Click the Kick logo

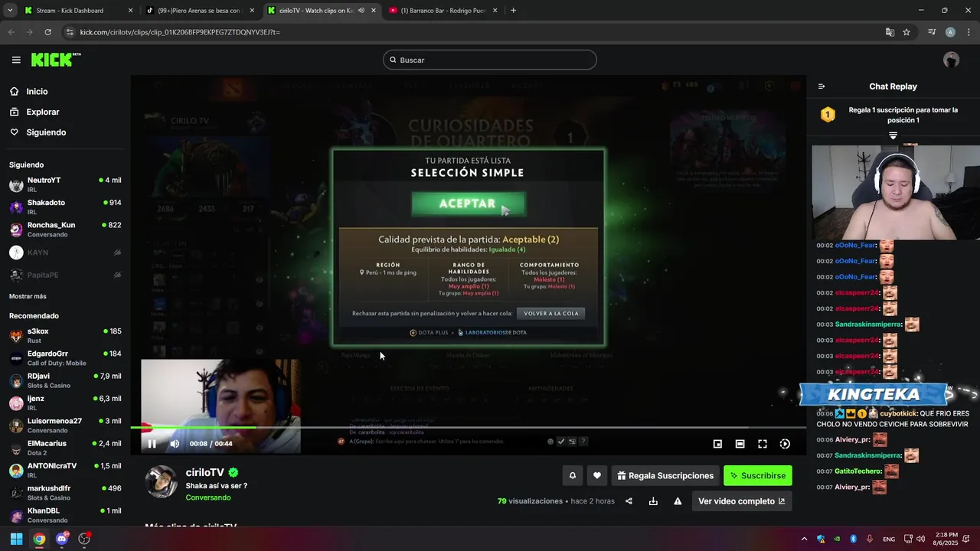pyautogui.click(x=55, y=60)
